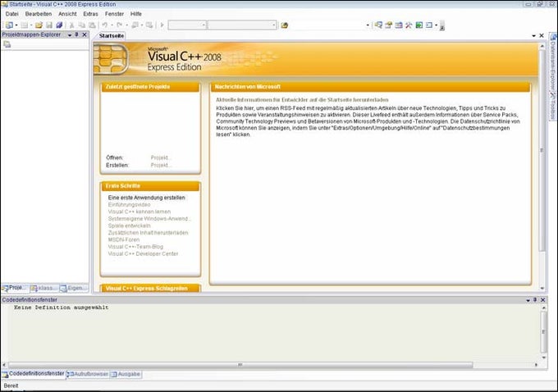
Task: Click the Save All icon
Action: (x=59, y=25)
